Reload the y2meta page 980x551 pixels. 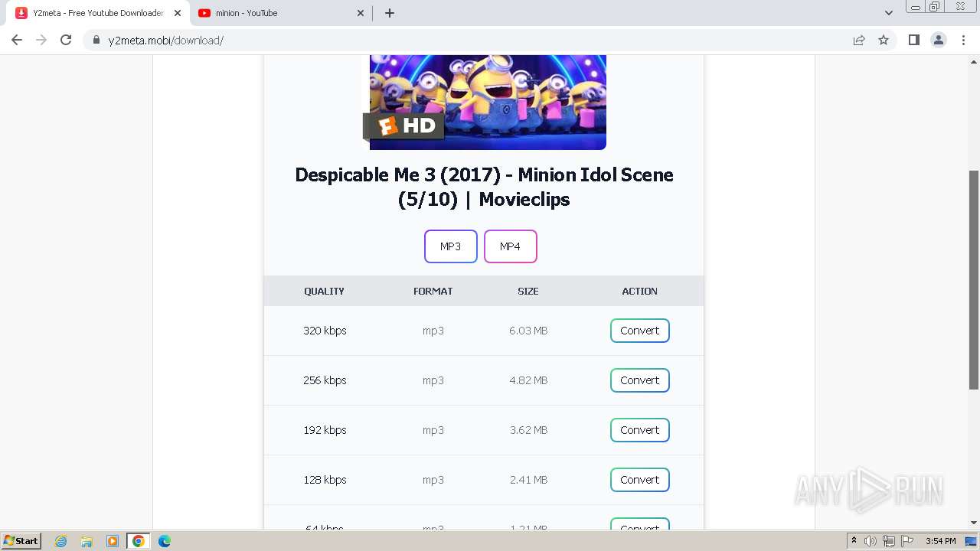[66, 40]
